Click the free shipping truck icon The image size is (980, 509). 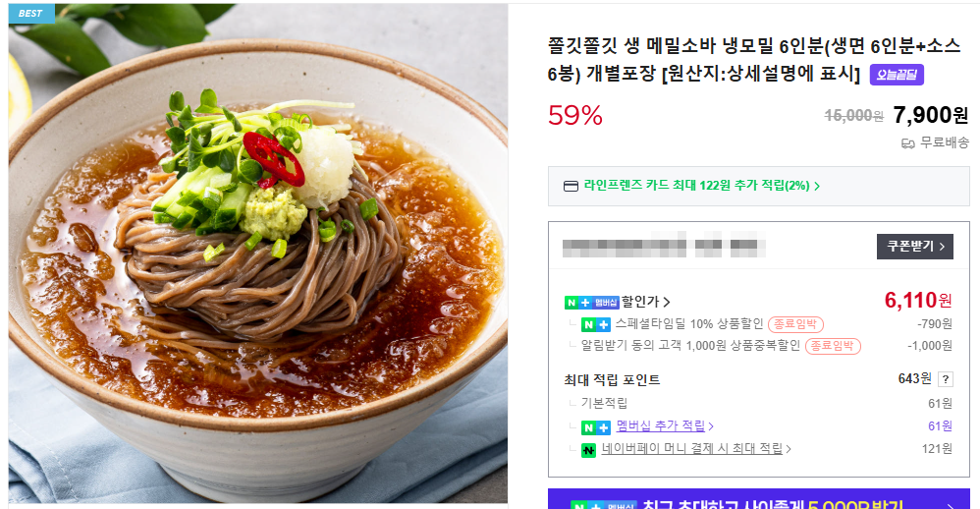point(908,143)
